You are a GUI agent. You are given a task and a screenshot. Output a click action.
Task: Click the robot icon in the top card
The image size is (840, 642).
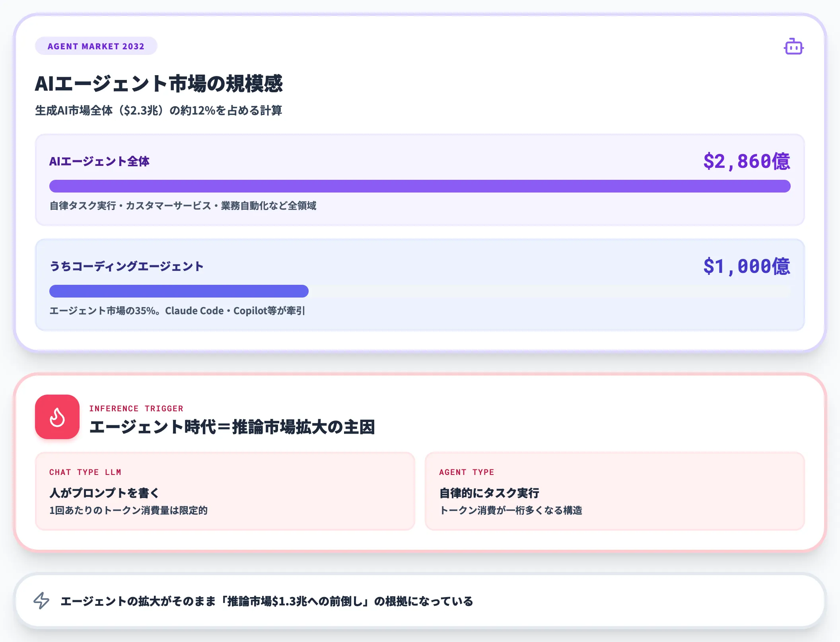[x=793, y=47]
